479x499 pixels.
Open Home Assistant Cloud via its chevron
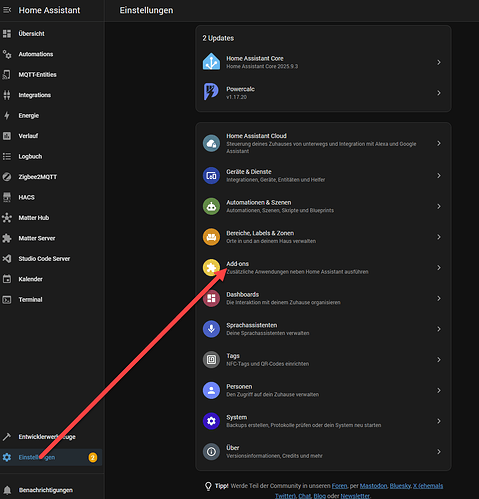tap(439, 143)
